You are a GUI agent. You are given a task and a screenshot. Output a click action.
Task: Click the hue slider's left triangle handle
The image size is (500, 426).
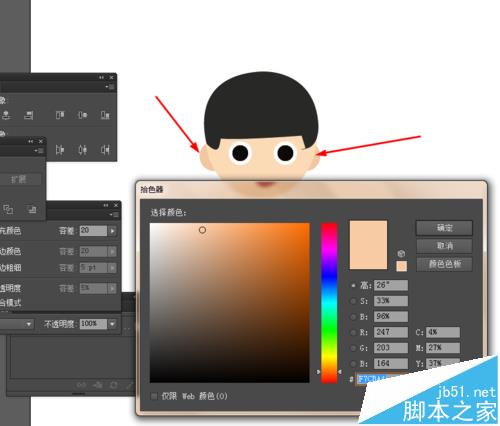point(318,371)
